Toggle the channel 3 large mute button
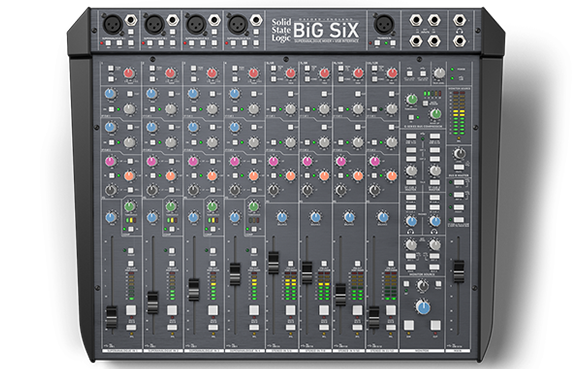 [213, 310]
